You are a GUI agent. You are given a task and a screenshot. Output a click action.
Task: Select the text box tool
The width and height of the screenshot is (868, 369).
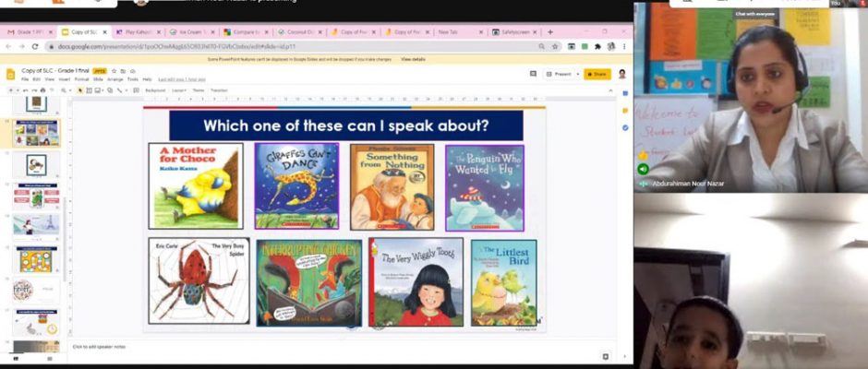(x=90, y=90)
